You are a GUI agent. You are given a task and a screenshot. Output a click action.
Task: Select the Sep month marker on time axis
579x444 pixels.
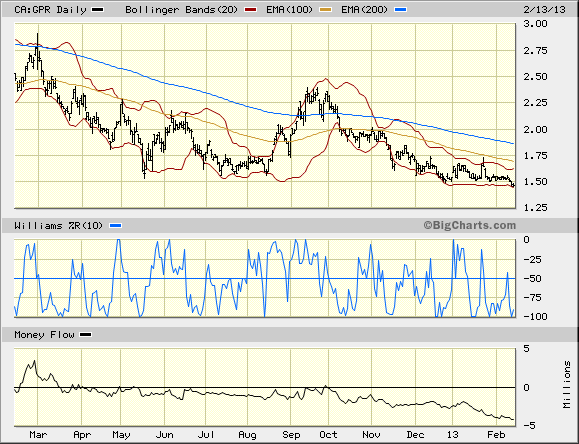pos(291,435)
